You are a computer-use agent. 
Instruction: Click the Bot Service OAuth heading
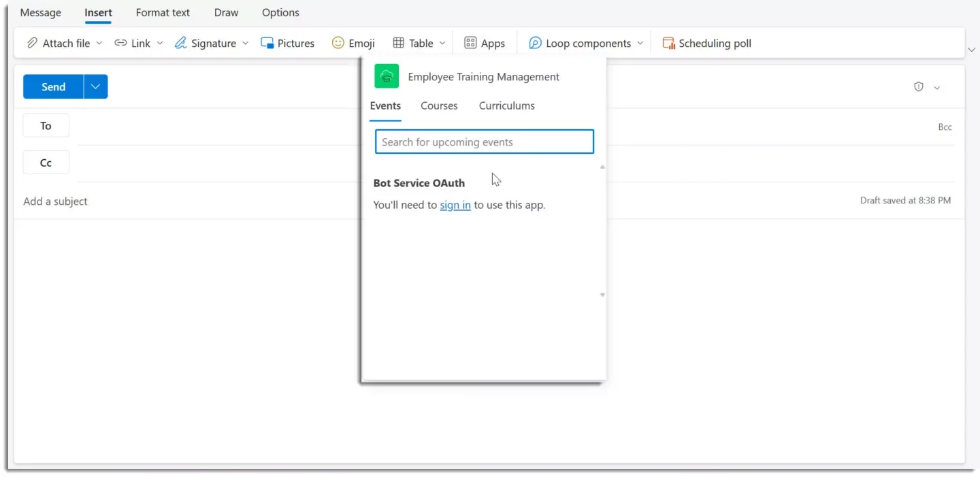click(419, 183)
